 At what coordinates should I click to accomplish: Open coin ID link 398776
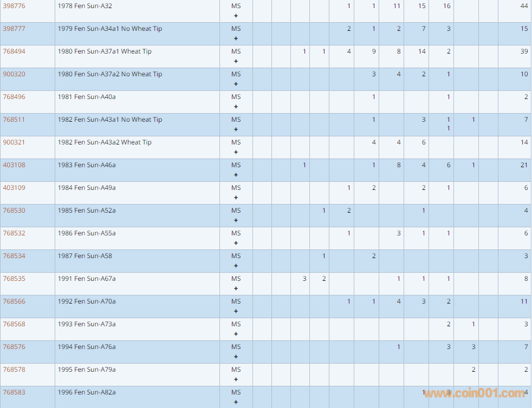coord(14,6)
